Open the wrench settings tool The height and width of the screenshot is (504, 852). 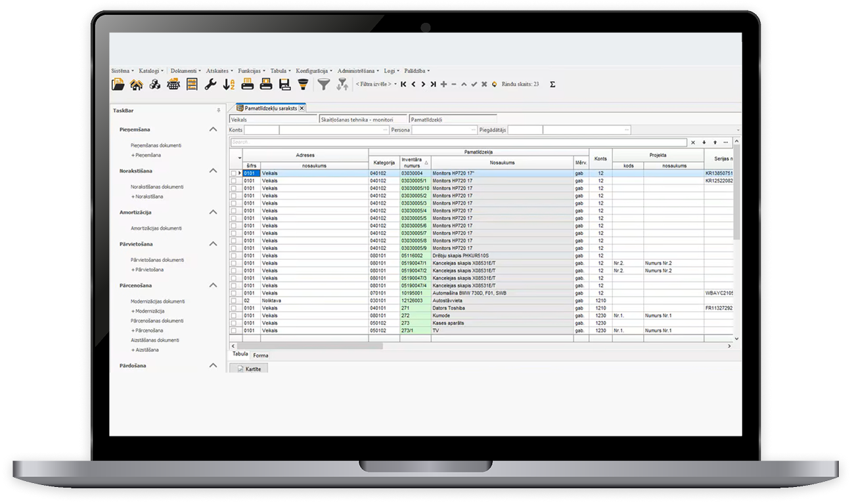pyautogui.click(x=210, y=84)
